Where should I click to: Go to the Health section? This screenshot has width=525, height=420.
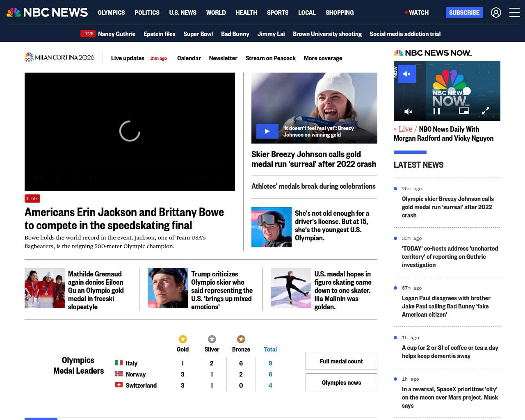246,13
